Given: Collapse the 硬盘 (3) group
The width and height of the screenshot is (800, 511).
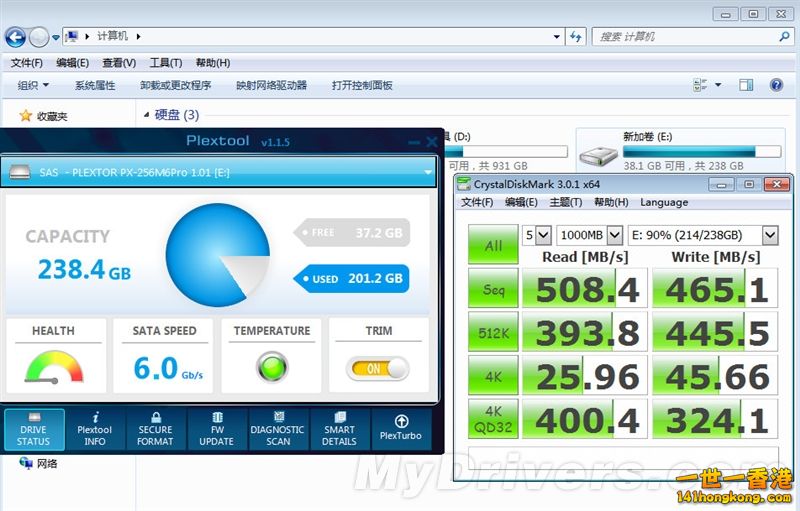Looking at the screenshot, I should [x=146, y=115].
